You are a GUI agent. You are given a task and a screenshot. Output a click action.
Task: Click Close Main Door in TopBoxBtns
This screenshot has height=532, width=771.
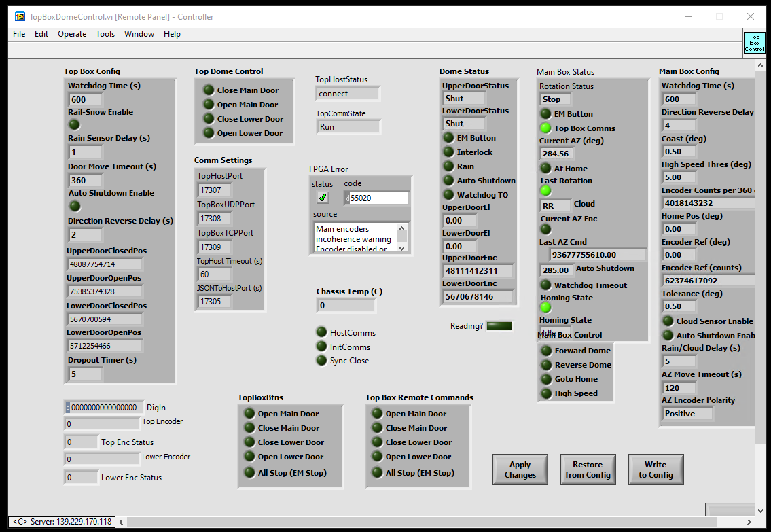[249, 428]
